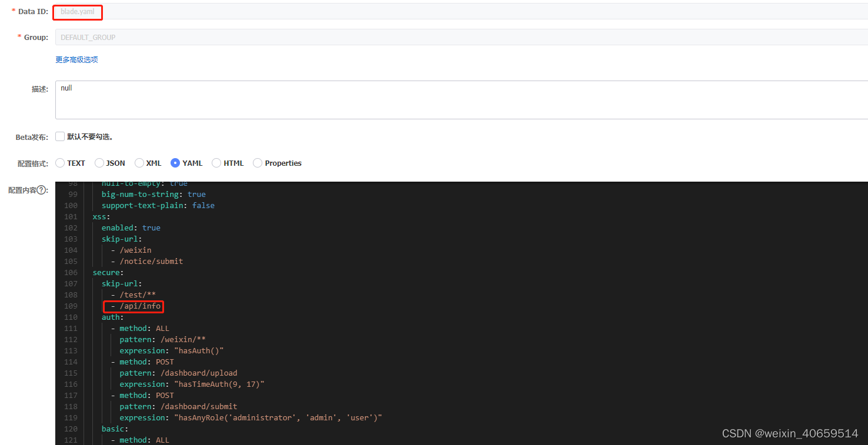Click into the 描述 textarea

462,100
